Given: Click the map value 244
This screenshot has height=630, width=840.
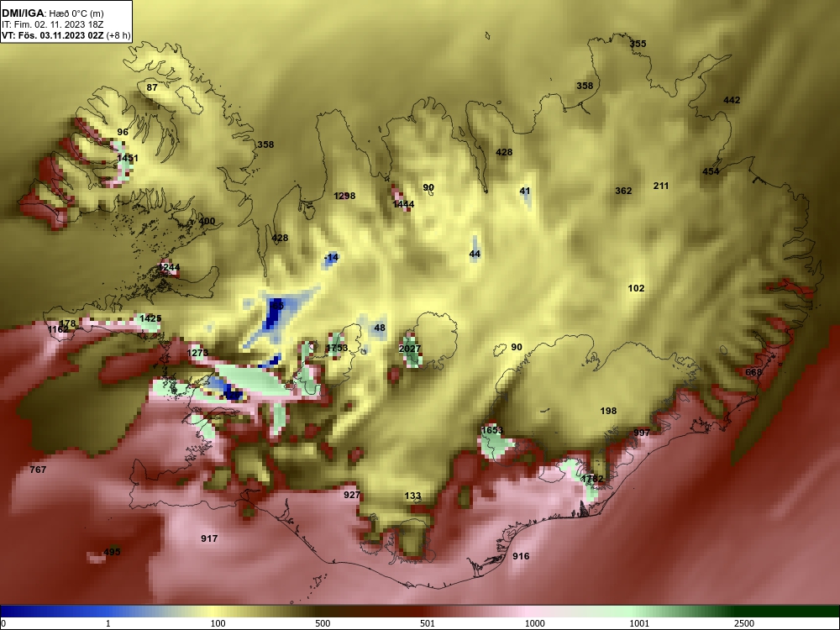Looking at the screenshot, I should (x=171, y=267).
